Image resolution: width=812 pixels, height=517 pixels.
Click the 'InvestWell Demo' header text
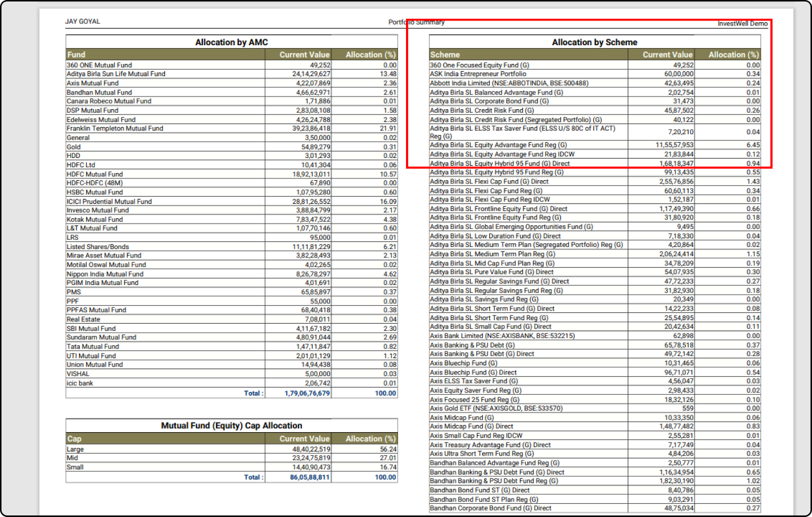point(742,23)
